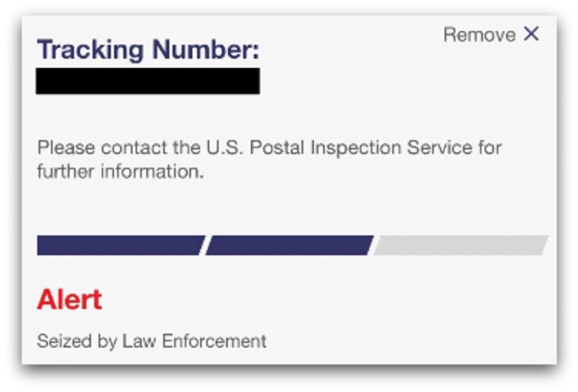Click the Remove text link
The width and height of the screenshot is (578, 392).
(x=479, y=35)
